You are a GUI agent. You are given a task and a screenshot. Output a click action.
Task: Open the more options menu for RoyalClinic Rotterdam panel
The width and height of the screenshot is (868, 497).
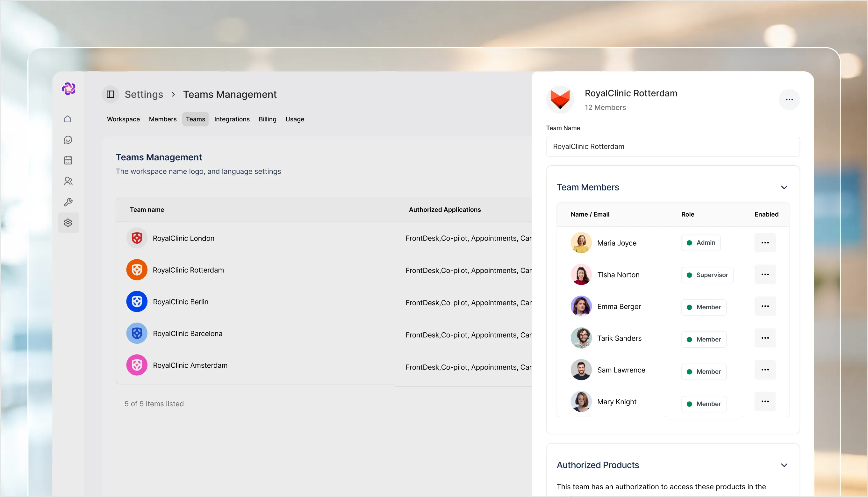click(x=789, y=100)
